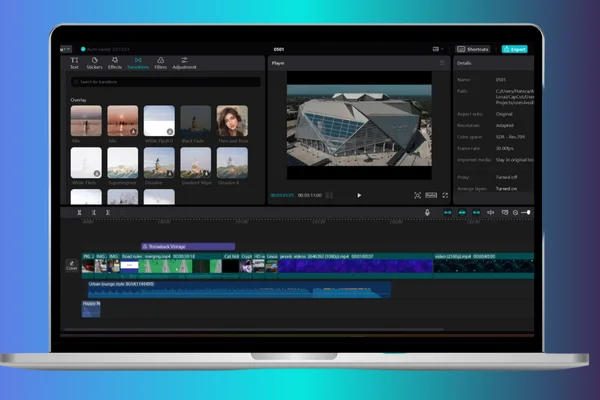Click the delete-right trim icon
Image resolution: width=600 pixels, height=400 pixels.
pos(108,212)
